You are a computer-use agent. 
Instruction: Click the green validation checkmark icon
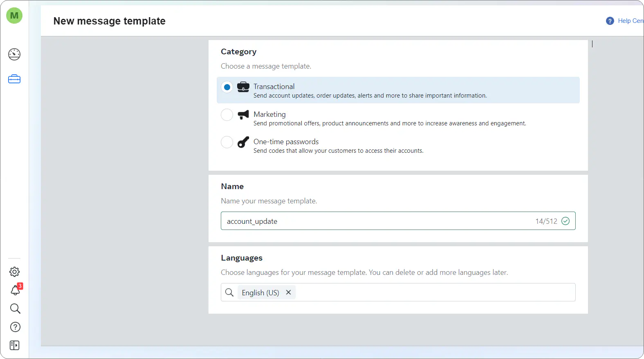[x=565, y=221]
